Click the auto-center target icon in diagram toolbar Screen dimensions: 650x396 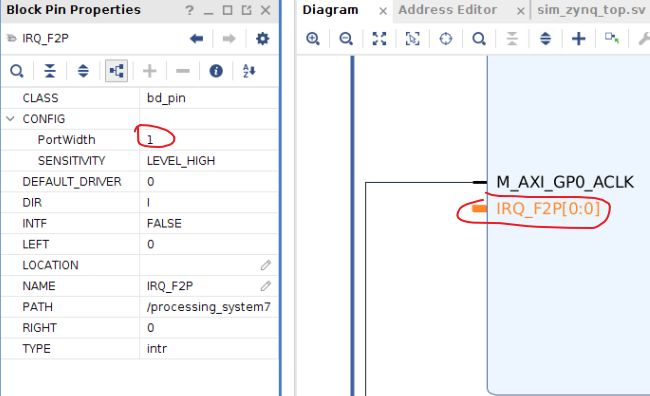[x=446, y=39]
